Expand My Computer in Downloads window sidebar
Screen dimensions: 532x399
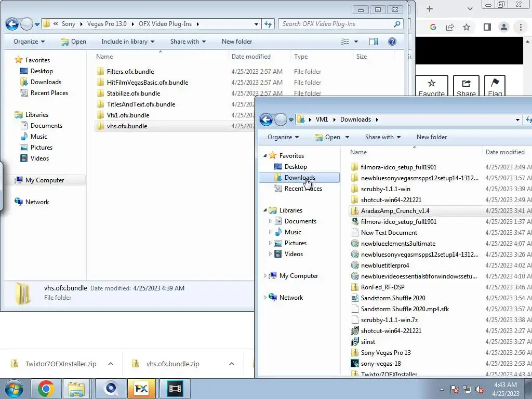point(265,276)
